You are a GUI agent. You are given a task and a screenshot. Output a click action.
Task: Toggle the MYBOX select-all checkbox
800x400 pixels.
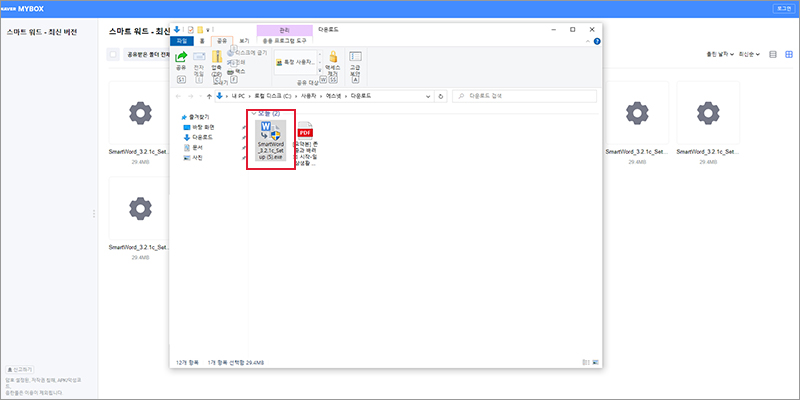click(113, 55)
